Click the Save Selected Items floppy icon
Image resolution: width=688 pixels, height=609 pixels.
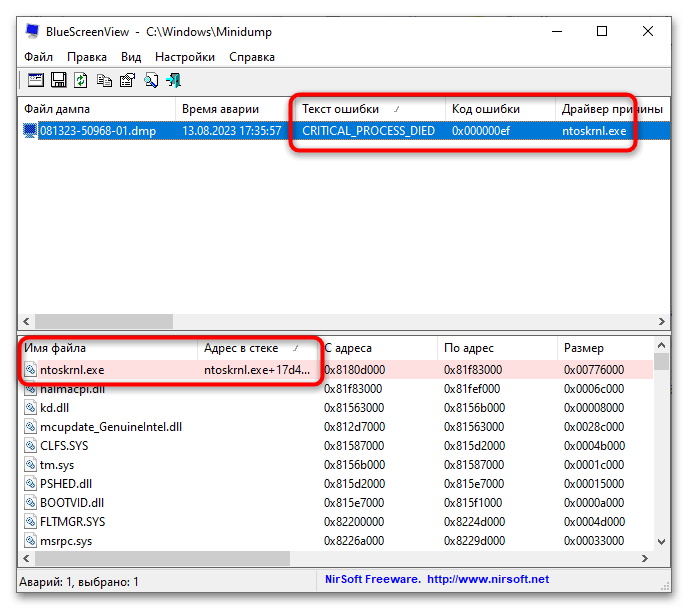(x=58, y=80)
